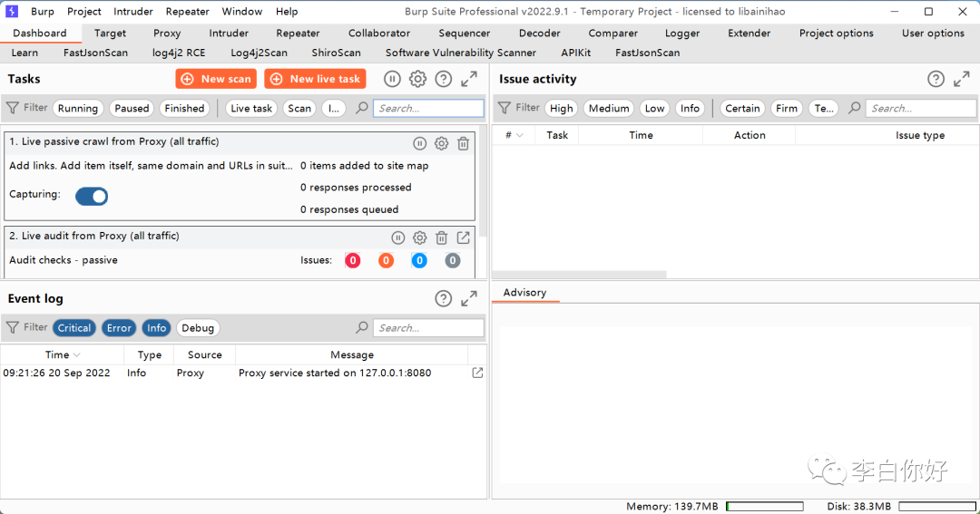Click the blue low-severity issues count badge
Image resolution: width=980 pixels, height=514 pixels.
pyautogui.click(x=419, y=260)
